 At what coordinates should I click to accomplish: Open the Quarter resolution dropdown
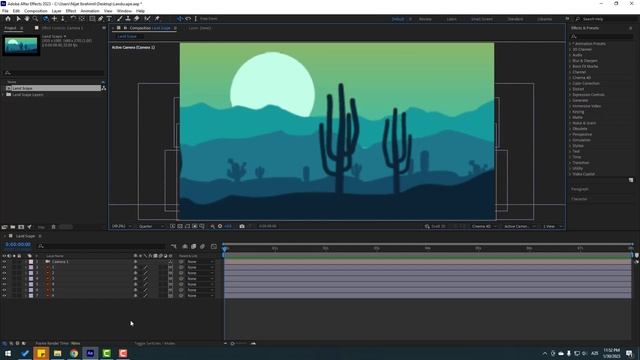click(x=151, y=226)
